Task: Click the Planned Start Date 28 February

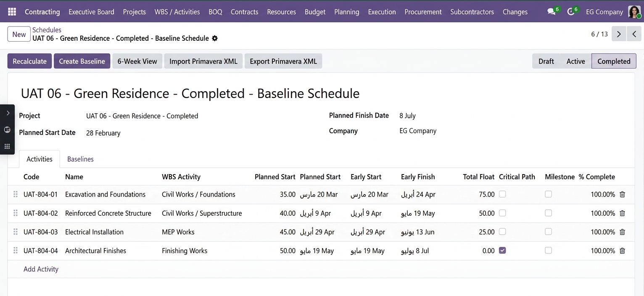Action: pyautogui.click(x=103, y=133)
